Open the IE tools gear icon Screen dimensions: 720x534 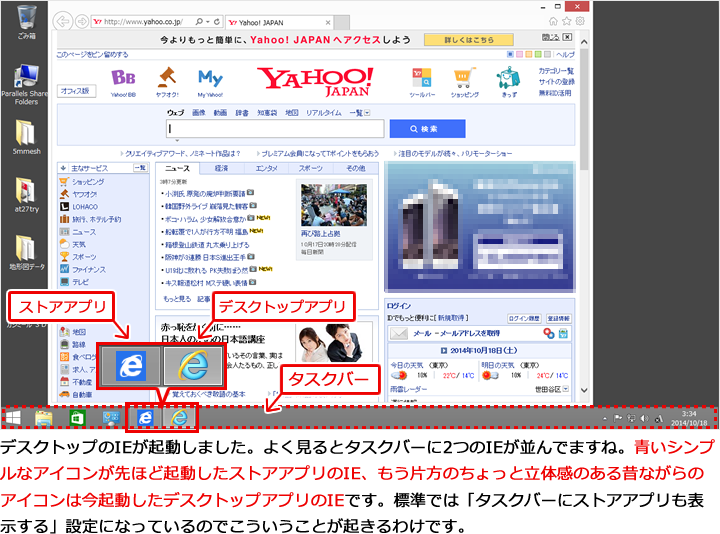(580, 21)
